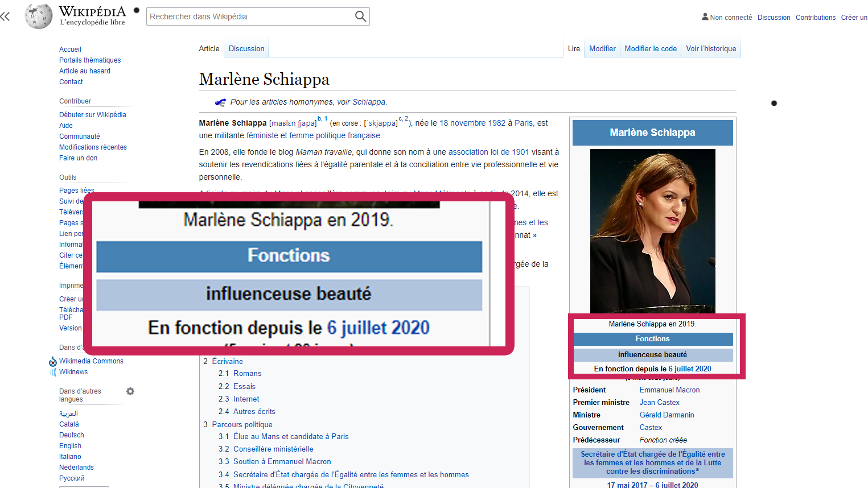Open Débuter sur Wikipédia
Screen dimensions: 868x488
coord(93,115)
